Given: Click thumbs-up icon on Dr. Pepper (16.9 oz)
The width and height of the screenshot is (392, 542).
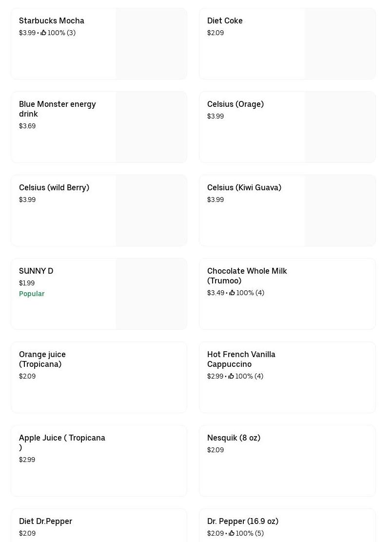Looking at the screenshot, I should point(232,533).
